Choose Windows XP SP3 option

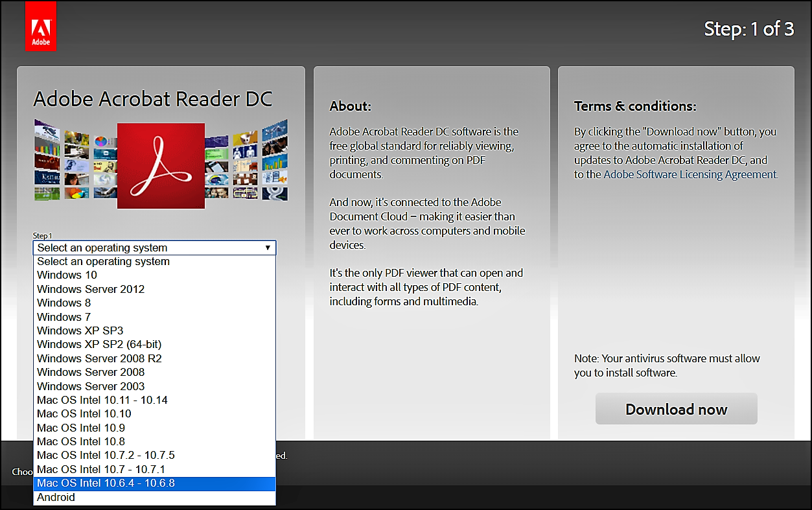[154, 330]
